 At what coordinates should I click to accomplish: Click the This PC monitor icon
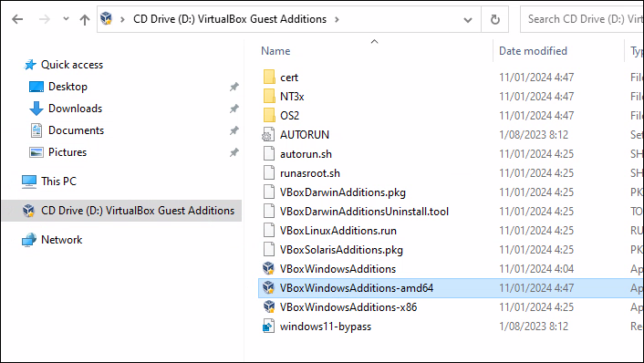coord(29,181)
